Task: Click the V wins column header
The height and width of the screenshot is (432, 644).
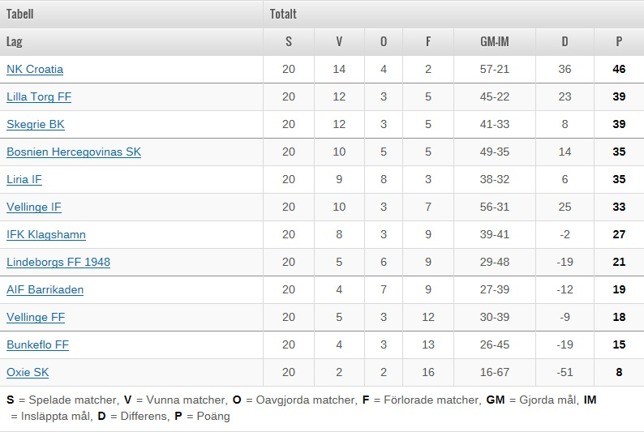Action: tap(339, 41)
